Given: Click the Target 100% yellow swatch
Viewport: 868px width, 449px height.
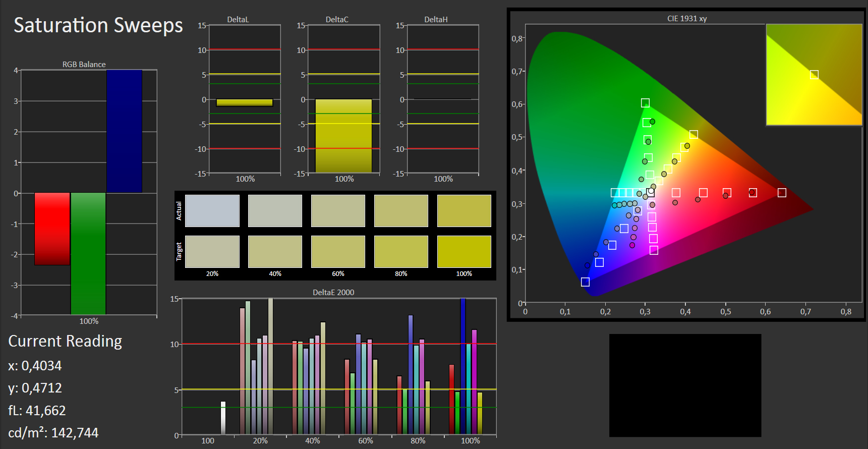Looking at the screenshot, I should 464,252.
